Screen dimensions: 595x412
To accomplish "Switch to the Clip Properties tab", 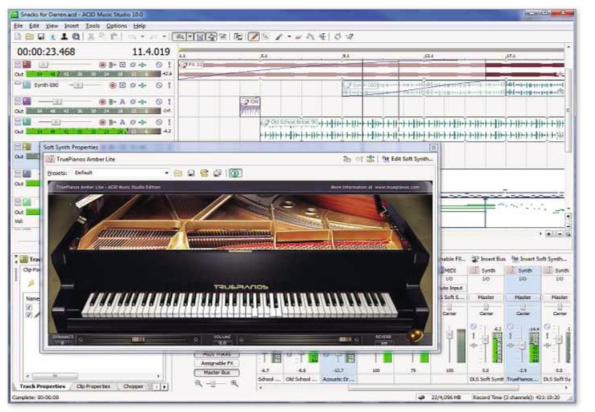I will pyautogui.click(x=93, y=386).
